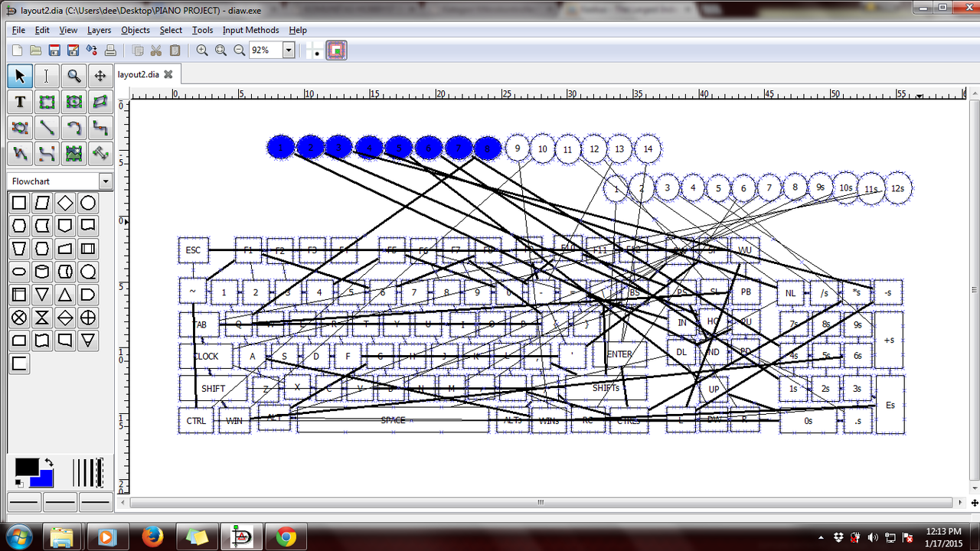Open the File menu
The image size is (980, 551).
[x=18, y=30]
